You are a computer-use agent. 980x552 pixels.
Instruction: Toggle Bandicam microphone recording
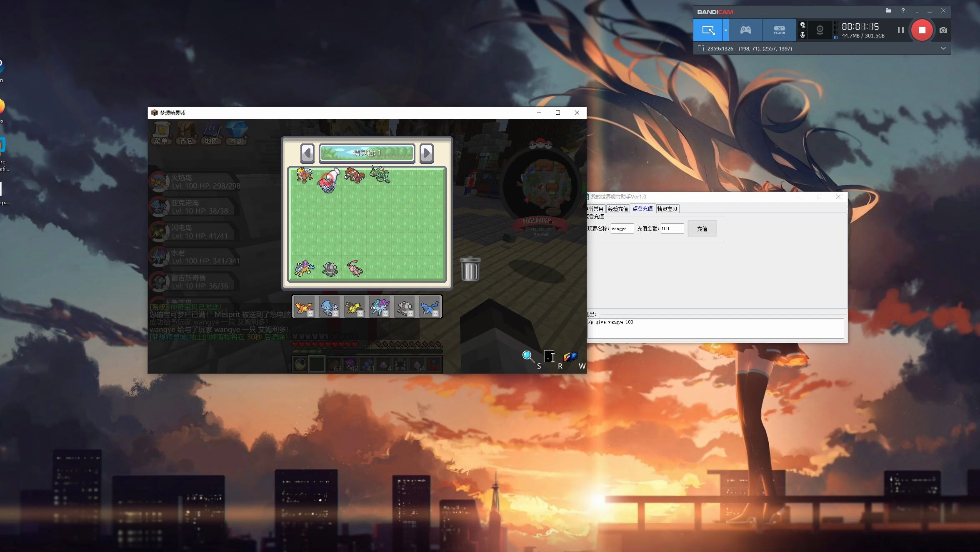click(802, 35)
